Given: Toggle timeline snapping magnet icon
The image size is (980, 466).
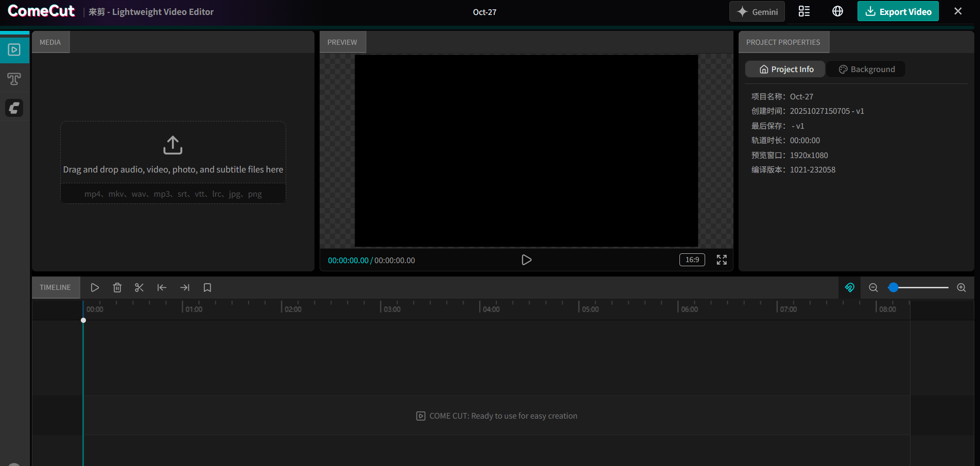Looking at the screenshot, I should pyautogui.click(x=850, y=288).
